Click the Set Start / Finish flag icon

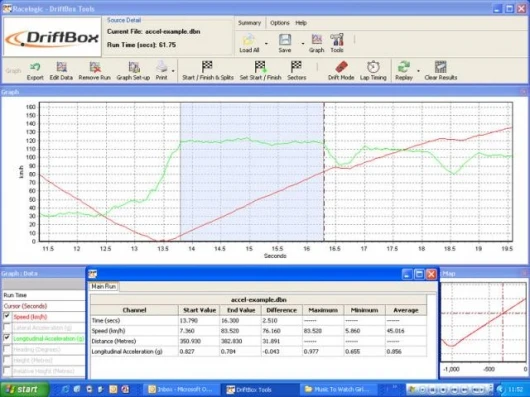[x=260, y=67]
